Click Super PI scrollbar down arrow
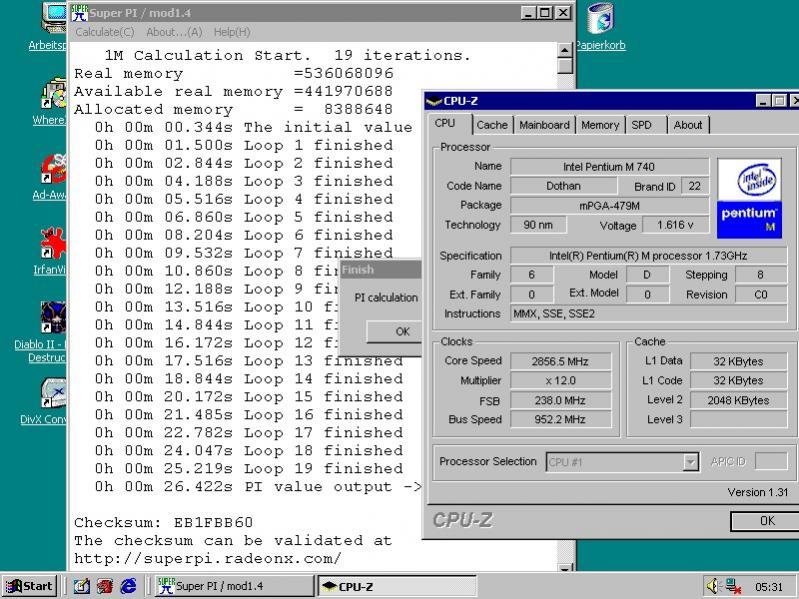This screenshot has width=799, height=599. click(x=565, y=567)
